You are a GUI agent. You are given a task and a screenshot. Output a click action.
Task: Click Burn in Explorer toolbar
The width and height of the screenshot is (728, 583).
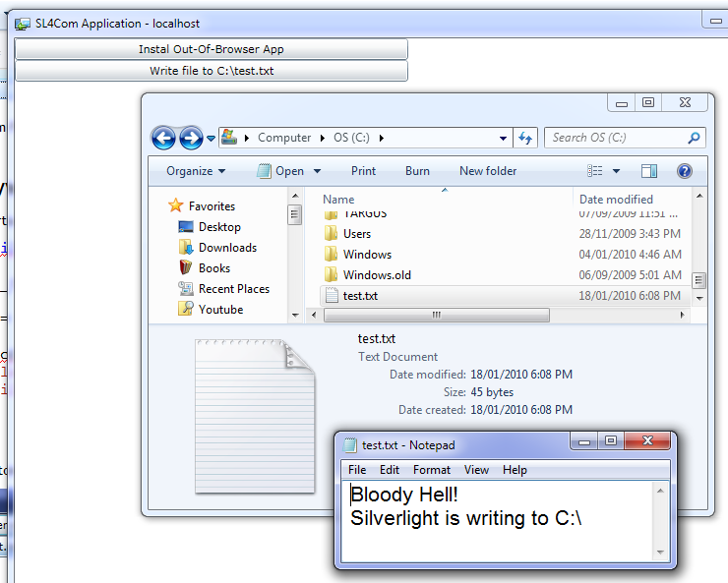click(417, 171)
